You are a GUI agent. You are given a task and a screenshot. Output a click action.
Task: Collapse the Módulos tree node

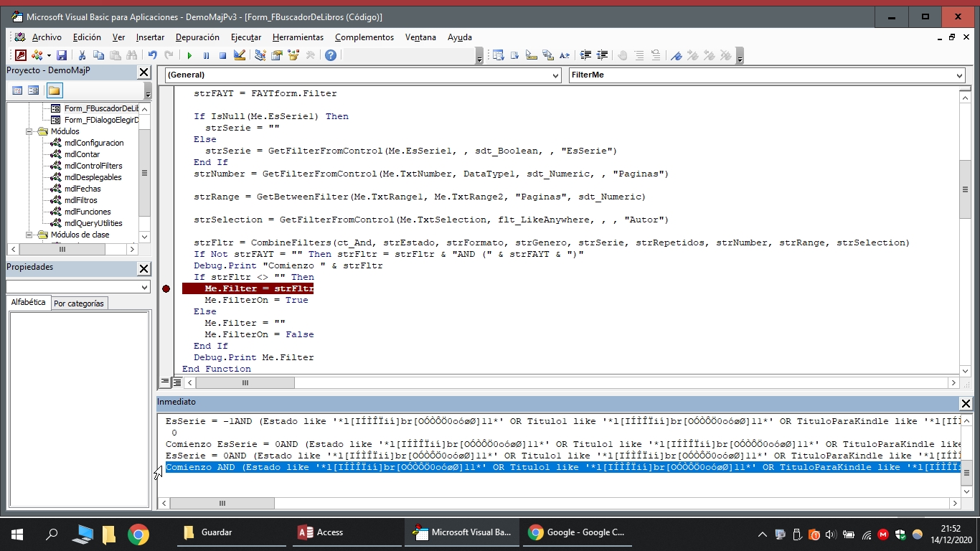(x=30, y=131)
